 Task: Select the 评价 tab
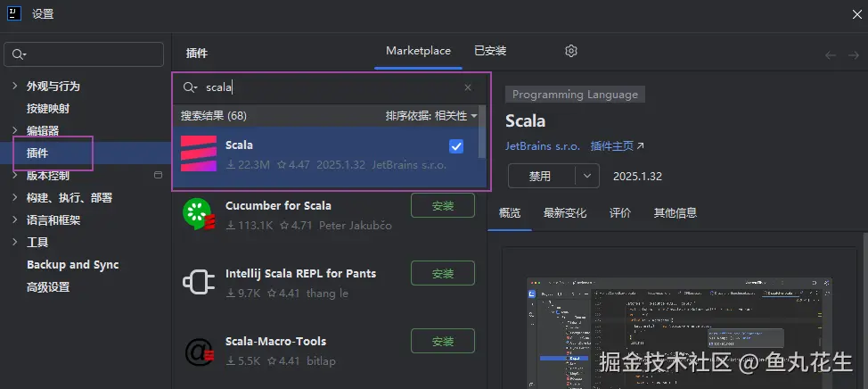pos(620,212)
